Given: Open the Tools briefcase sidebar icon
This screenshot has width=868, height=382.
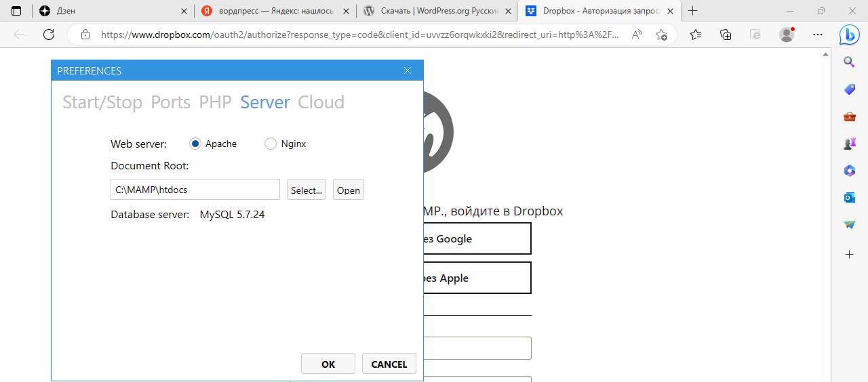Looking at the screenshot, I should 849,116.
